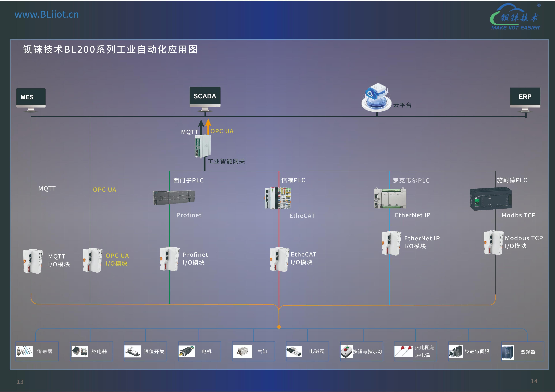
Task: Click the 施耐德PLC label
Action: 512,180
